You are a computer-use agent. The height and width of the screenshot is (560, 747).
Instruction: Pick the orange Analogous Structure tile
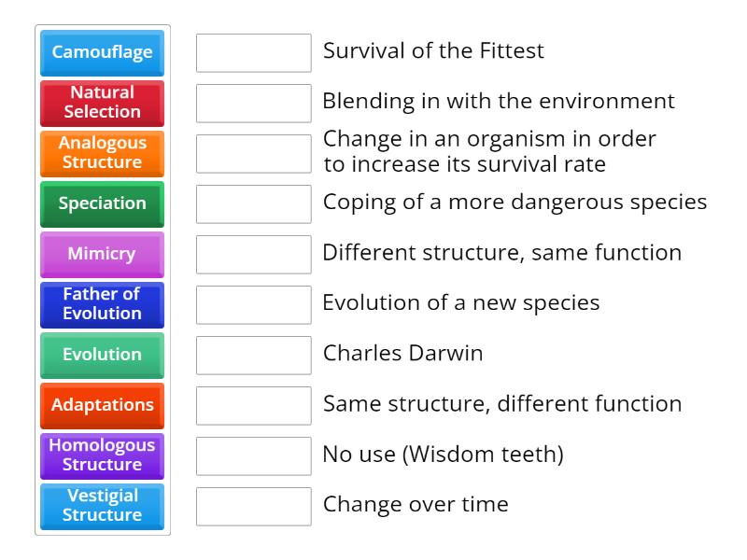tap(102, 153)
